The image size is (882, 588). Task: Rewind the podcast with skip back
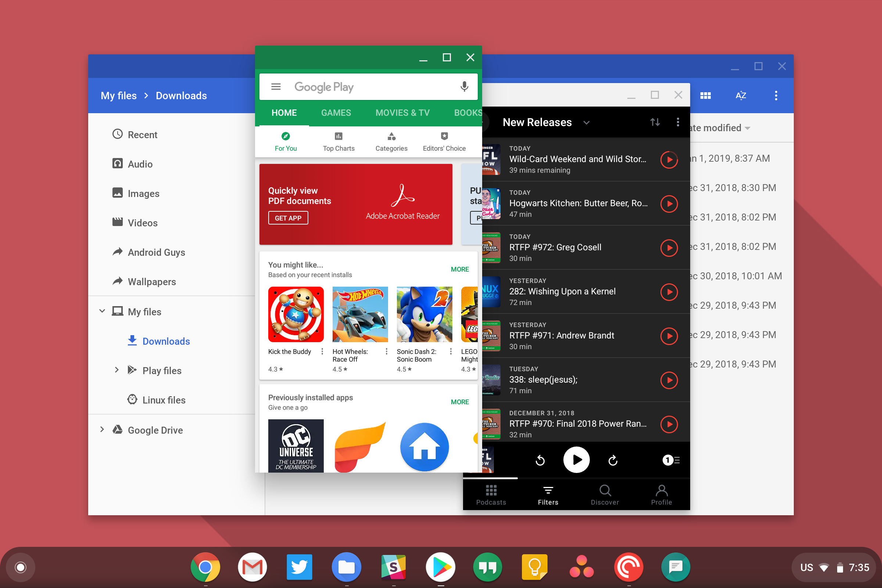point(540,460)
